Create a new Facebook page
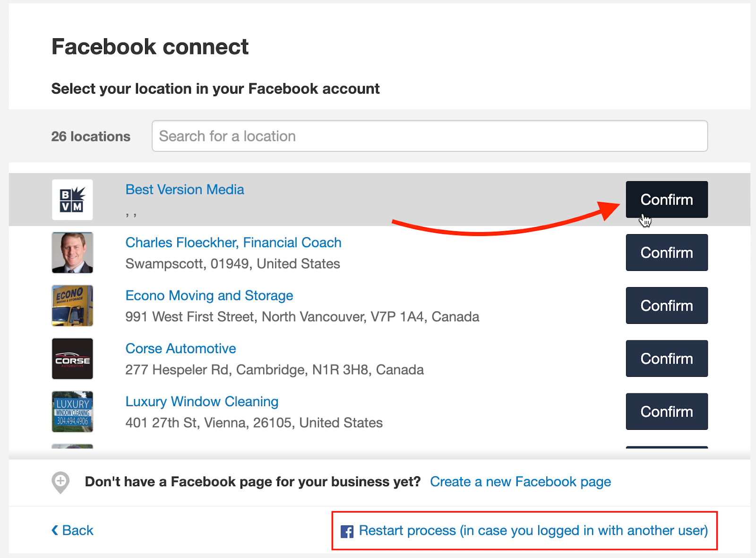Image resolution: width=756 pixels, height=558 pixels. coord(520,482)
